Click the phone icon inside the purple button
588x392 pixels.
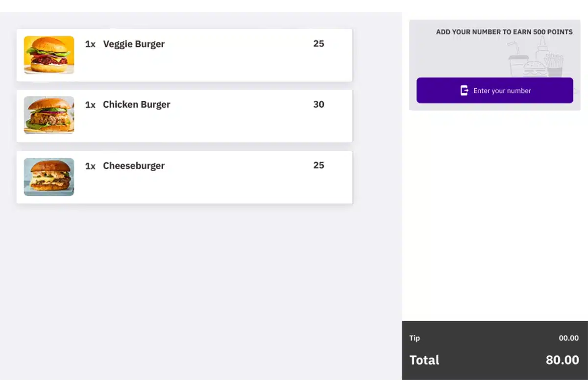pos(464,90)
